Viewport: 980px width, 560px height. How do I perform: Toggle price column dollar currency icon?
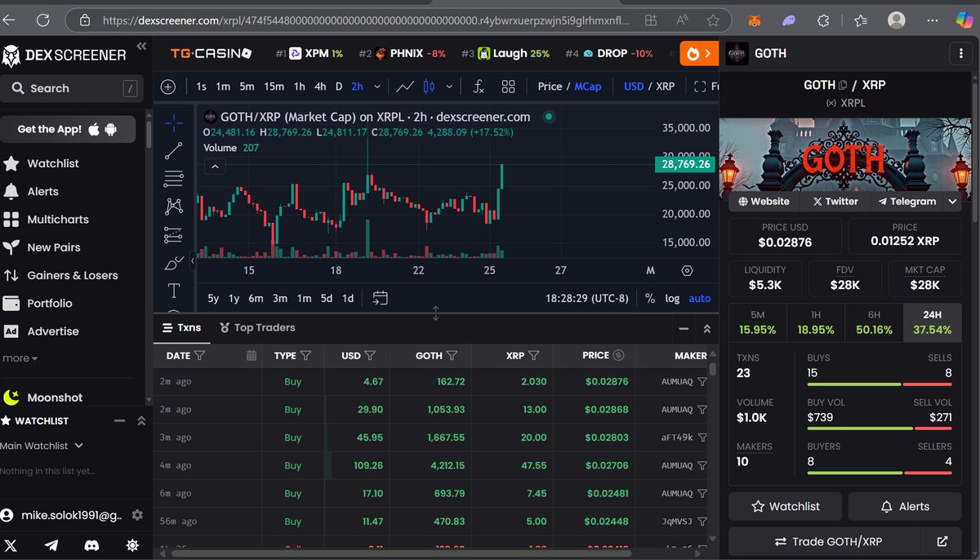tap(618, 355)
